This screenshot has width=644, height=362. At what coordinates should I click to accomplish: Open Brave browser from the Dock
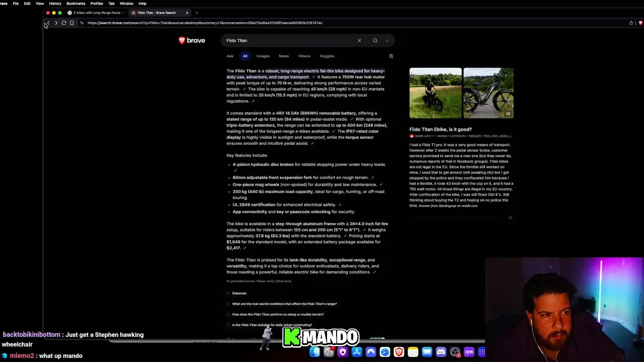(399, 352)
